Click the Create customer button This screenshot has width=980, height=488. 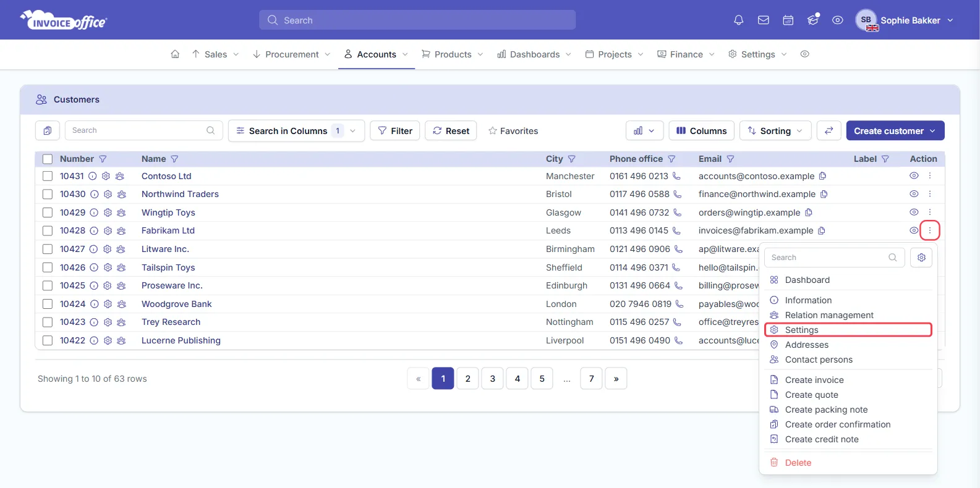click(x=895, y=130)
